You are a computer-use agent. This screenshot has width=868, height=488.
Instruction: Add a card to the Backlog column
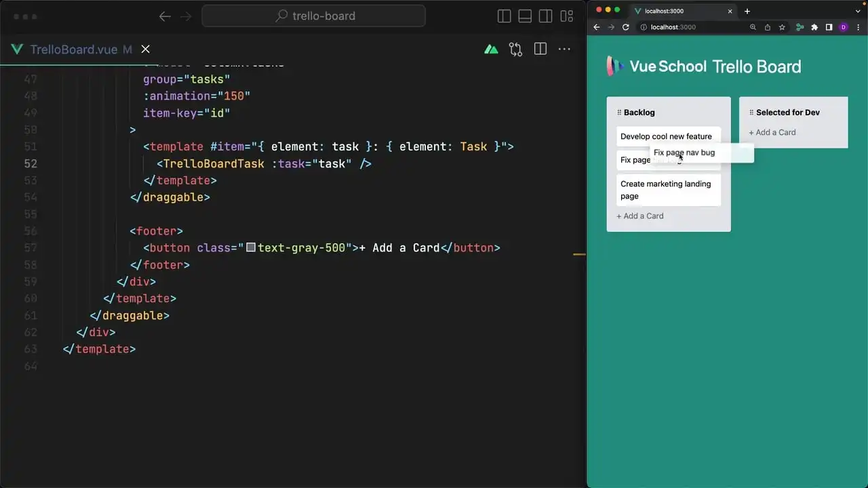point(640,216)
